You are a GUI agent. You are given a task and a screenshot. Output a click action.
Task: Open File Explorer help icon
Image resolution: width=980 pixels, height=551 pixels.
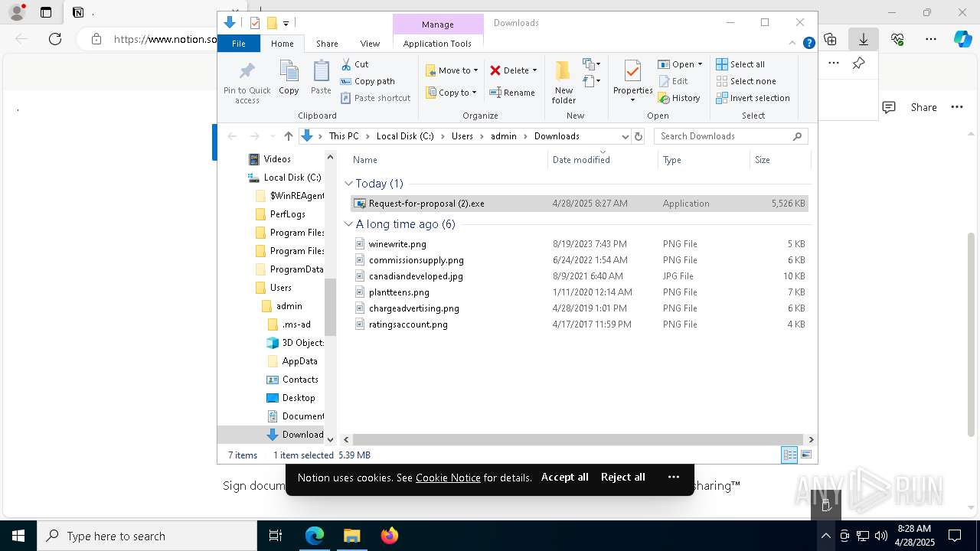click(808, 44)
